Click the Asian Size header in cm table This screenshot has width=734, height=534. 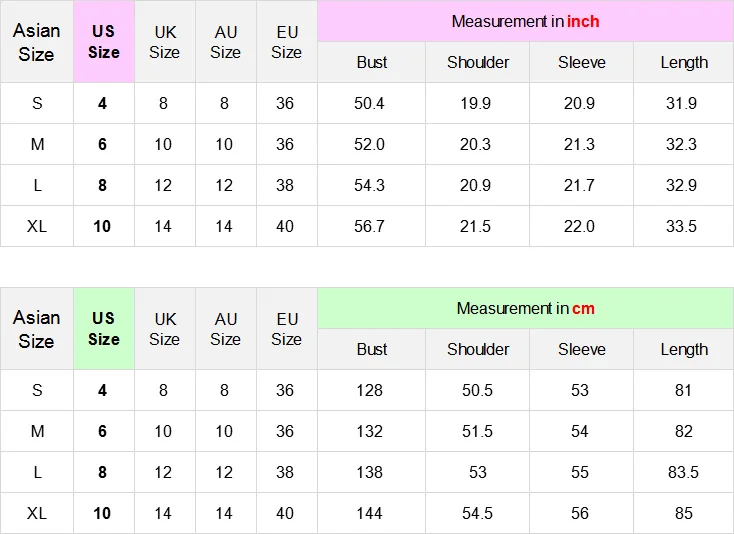(37, 329)
